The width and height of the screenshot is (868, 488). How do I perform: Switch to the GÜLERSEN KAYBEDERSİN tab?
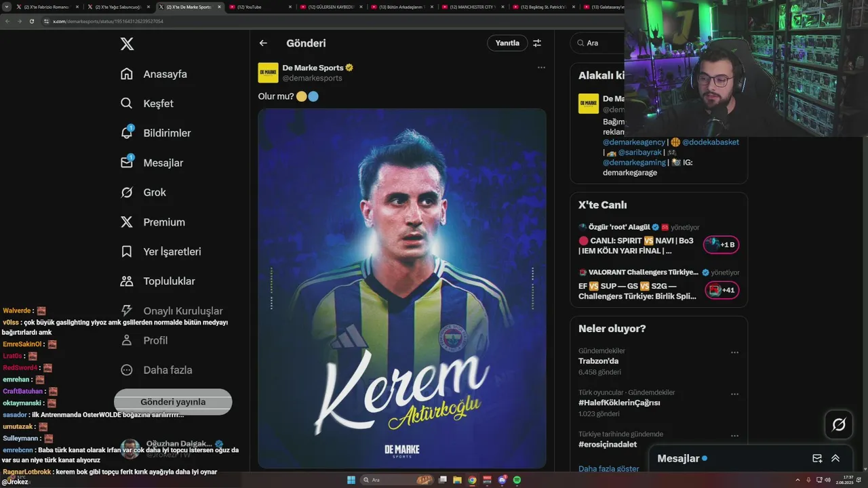click(331, 7)
